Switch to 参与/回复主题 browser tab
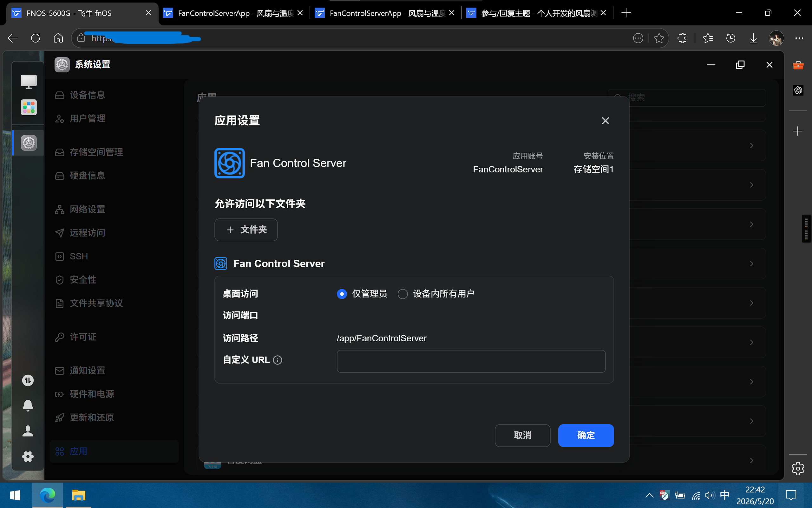812x508 pixels. coord(537,13)
